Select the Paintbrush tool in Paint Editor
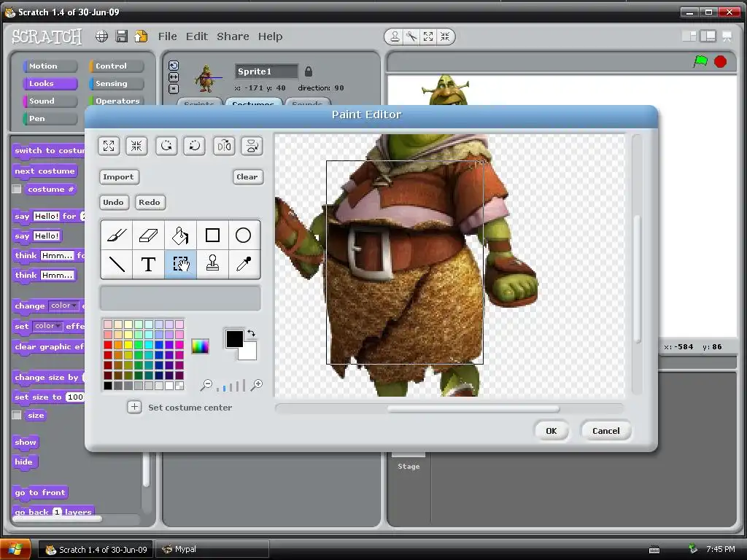 coord(117,236)
